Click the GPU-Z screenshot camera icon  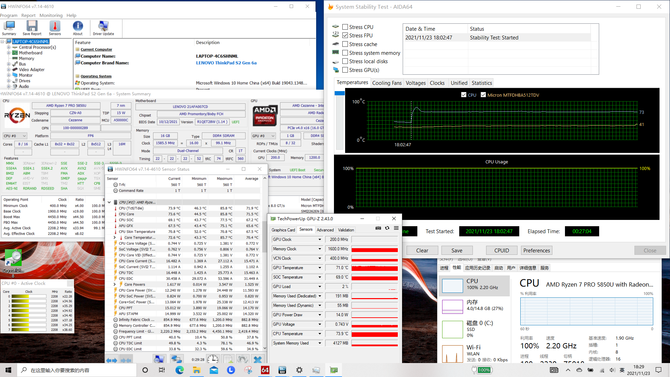coord(378,229)
